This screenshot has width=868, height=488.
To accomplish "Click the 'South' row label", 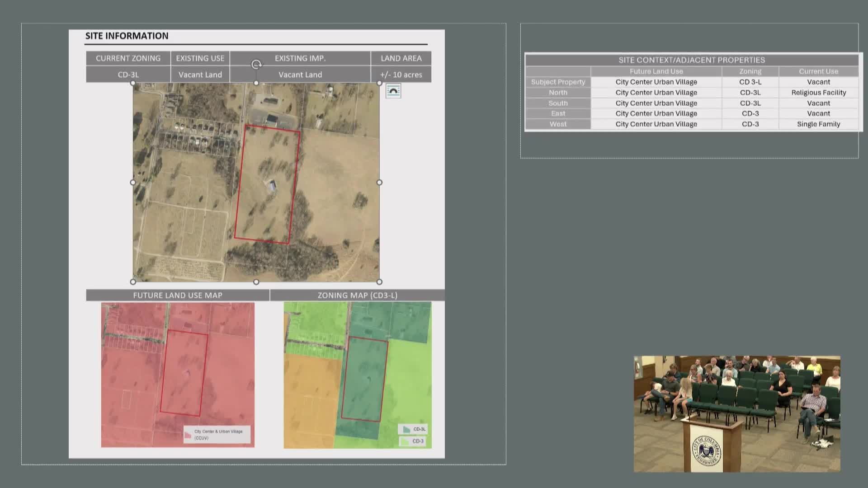I will pyautogui.click(x=558, y=103).
